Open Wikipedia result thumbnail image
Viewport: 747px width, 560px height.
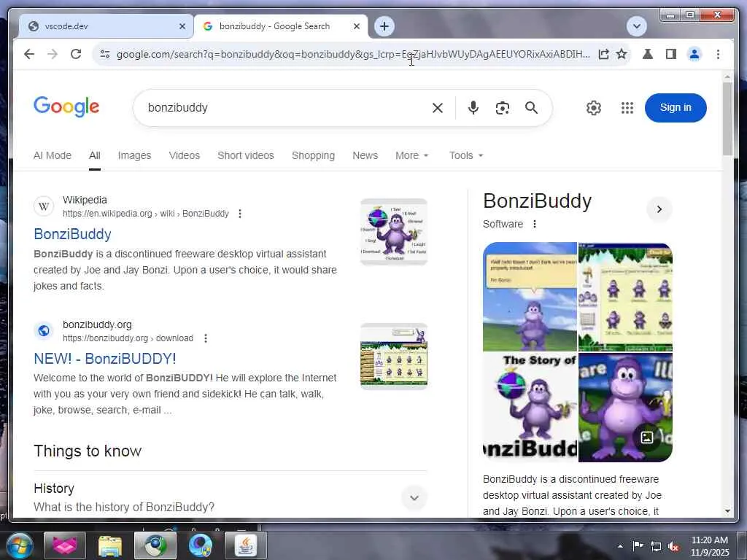pyautogui.click(x=394, y=232)
